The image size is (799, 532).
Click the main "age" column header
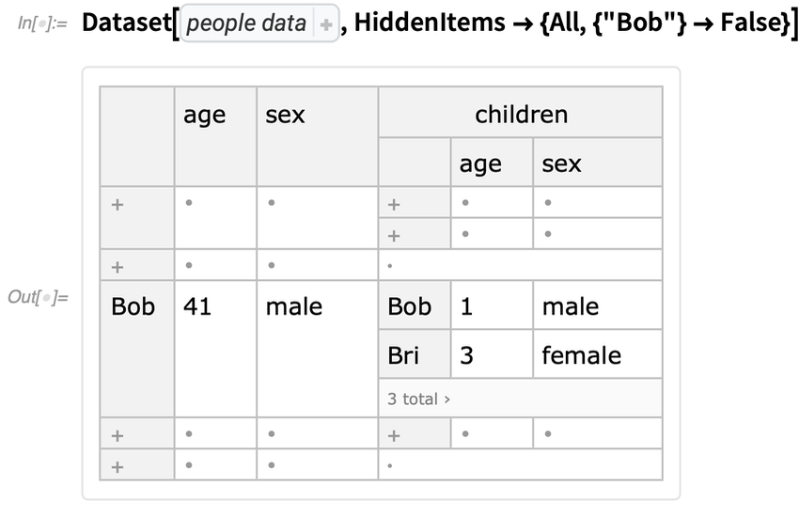click(205, 115)
